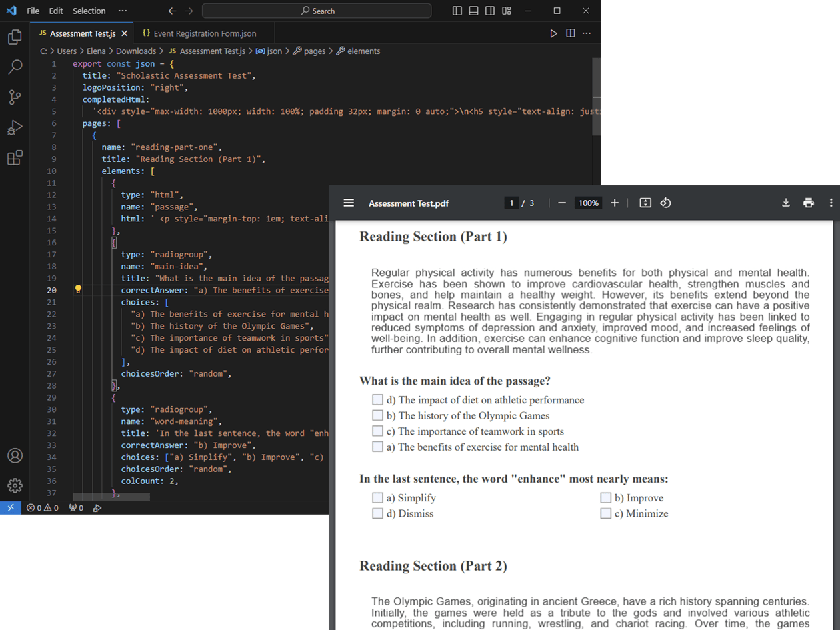Open the Manage gear icon
840x630 pixels.
pyautogui.click(x=15, y=485)
